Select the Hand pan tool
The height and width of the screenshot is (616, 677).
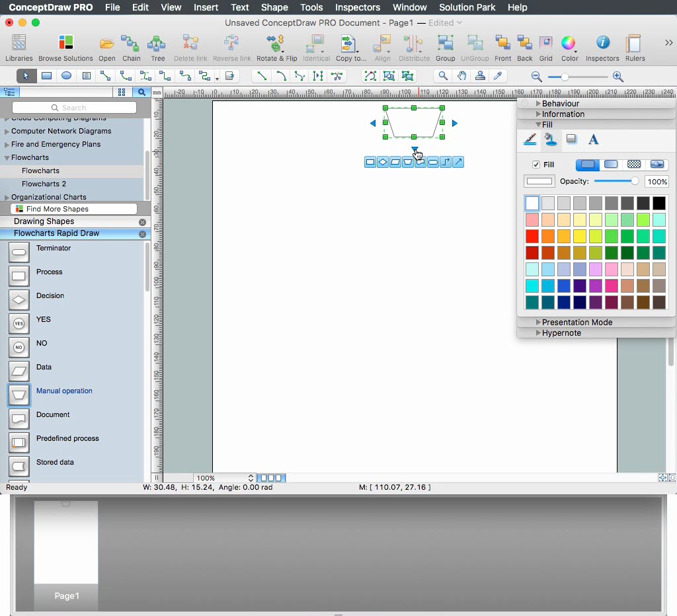click(461, 76)
